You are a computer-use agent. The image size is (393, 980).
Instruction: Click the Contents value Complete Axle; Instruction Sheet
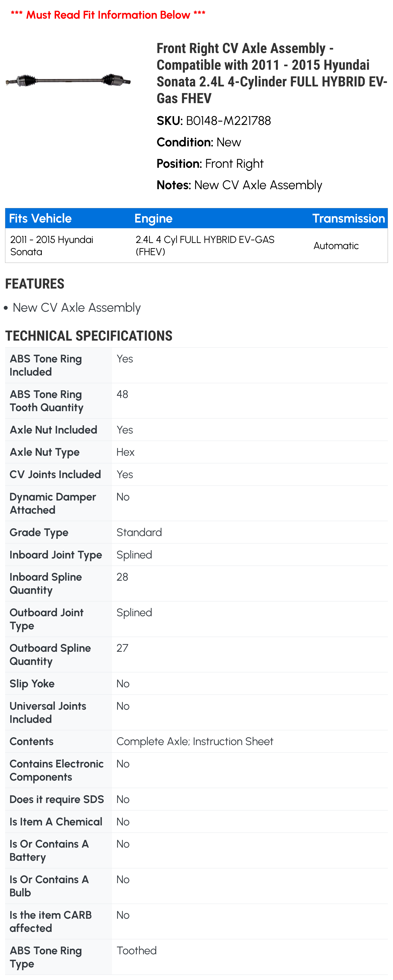tap(195, 741)
